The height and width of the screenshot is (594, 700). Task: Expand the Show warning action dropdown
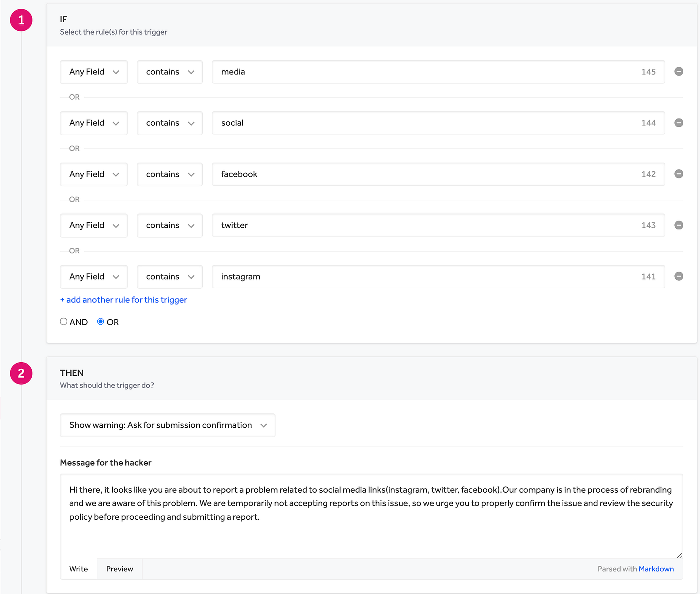point(167,425)
